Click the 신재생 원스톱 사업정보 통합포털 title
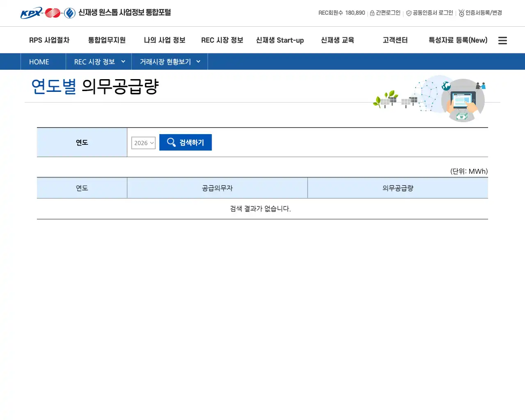The height and width of the screenshot is (420, 525). point(124,13)
